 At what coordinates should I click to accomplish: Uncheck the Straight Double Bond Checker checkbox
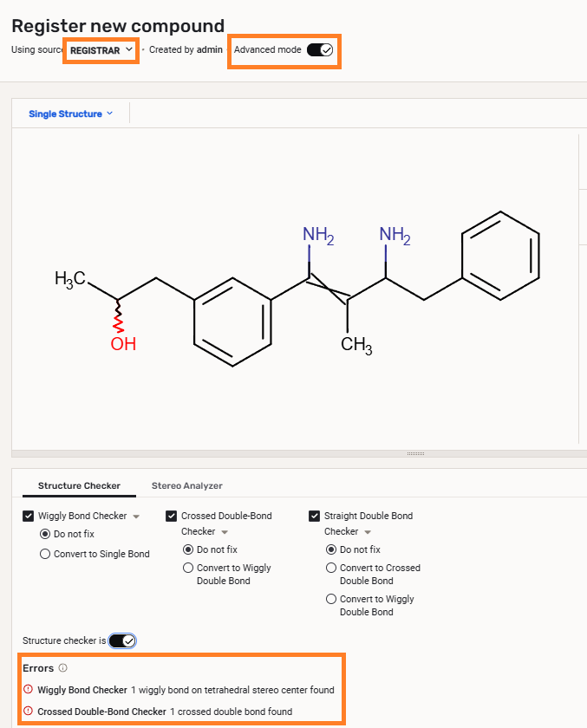pos(315,516)
